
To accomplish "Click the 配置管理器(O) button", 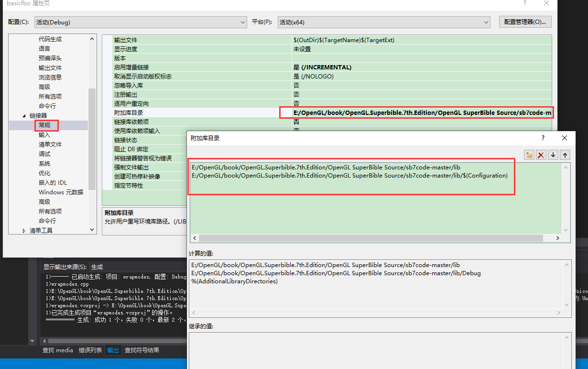I will pyautogui.click(x=525, y=22).
